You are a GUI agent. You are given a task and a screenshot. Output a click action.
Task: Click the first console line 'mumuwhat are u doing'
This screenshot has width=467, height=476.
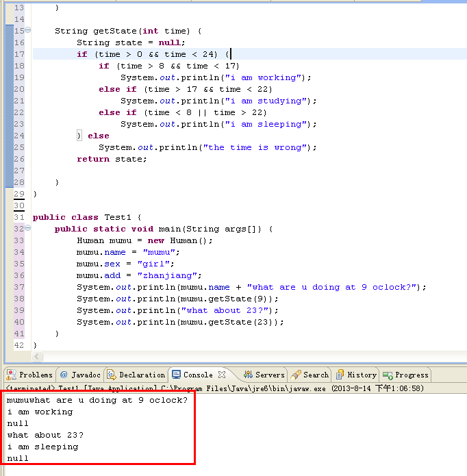pyautogui.click(x=97, y=401)
